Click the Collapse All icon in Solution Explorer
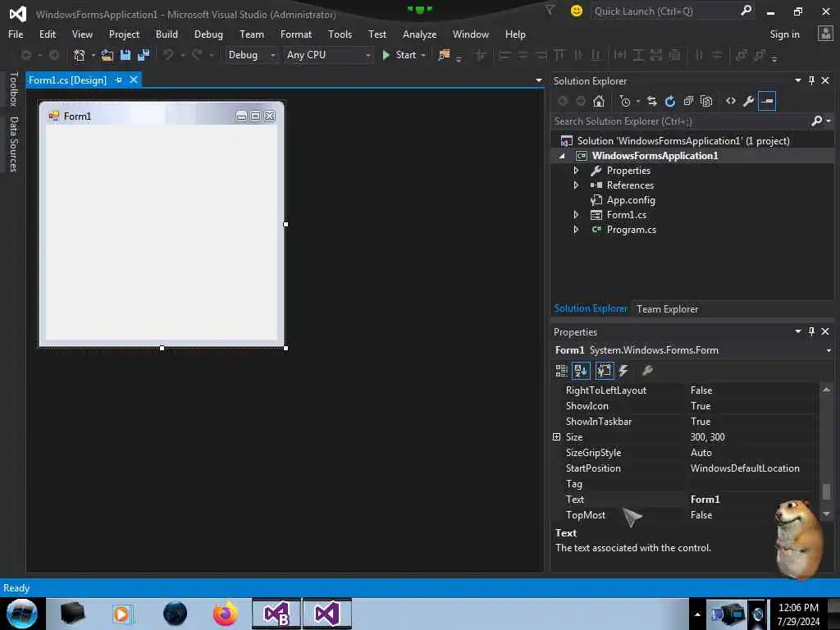The width and height of the screenshot is (840, 630). (688, 101)
